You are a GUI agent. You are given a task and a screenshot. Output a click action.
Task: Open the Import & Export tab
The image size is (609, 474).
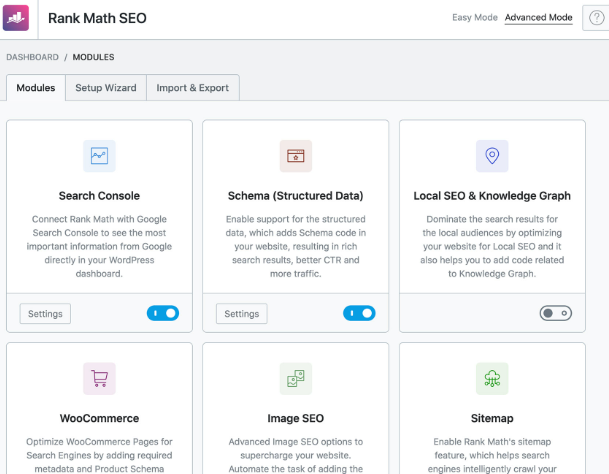193,88
